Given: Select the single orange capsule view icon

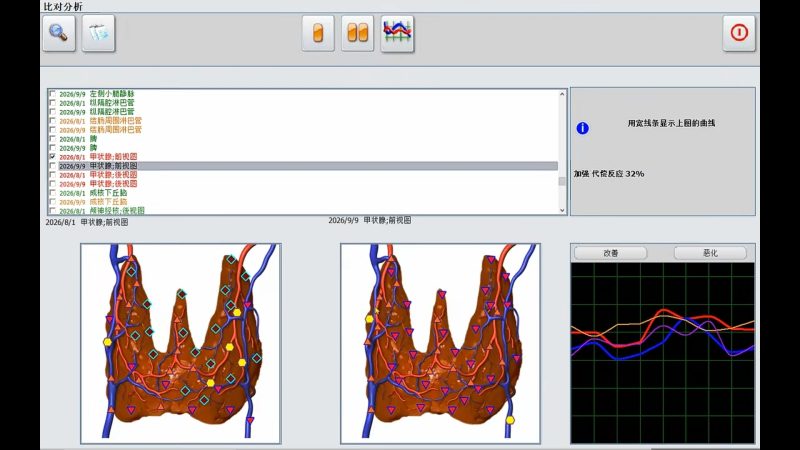Looking at the screenshot, I should click(x=318, y=33).
